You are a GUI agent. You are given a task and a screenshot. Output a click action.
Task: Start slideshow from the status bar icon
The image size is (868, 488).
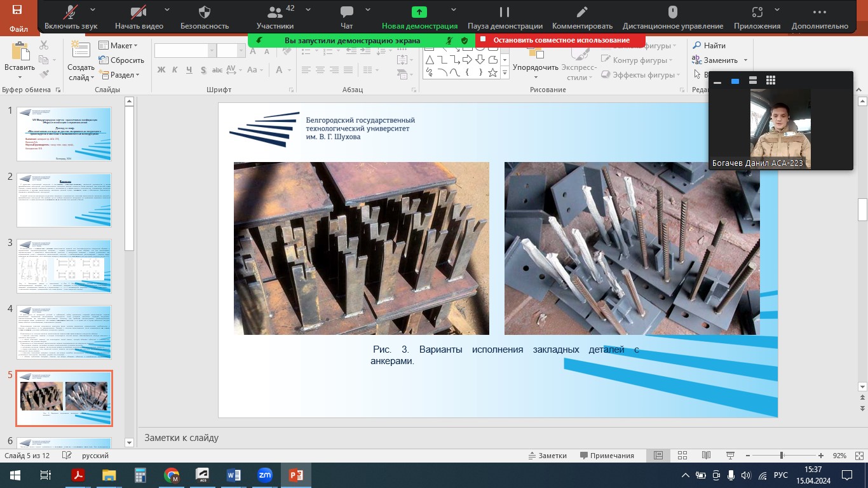[729, 456]
